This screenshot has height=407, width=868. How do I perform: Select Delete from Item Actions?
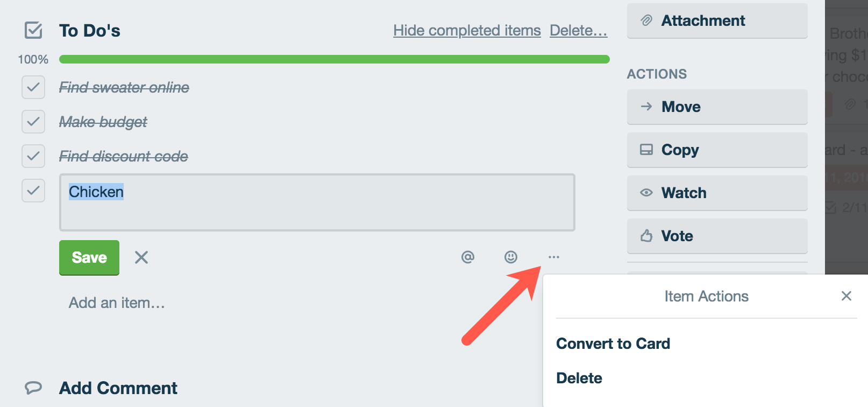[579, 378]
